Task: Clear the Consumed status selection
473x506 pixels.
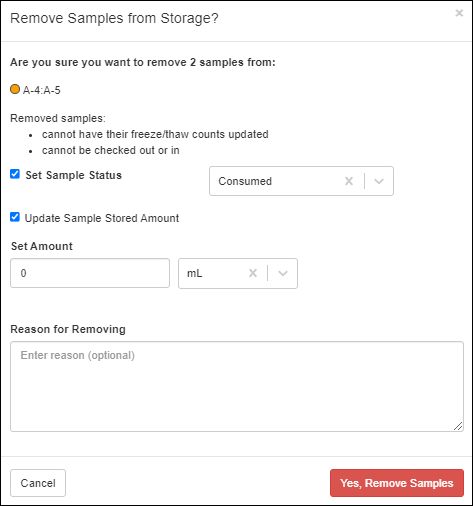Action: click(x=349, y=181)
